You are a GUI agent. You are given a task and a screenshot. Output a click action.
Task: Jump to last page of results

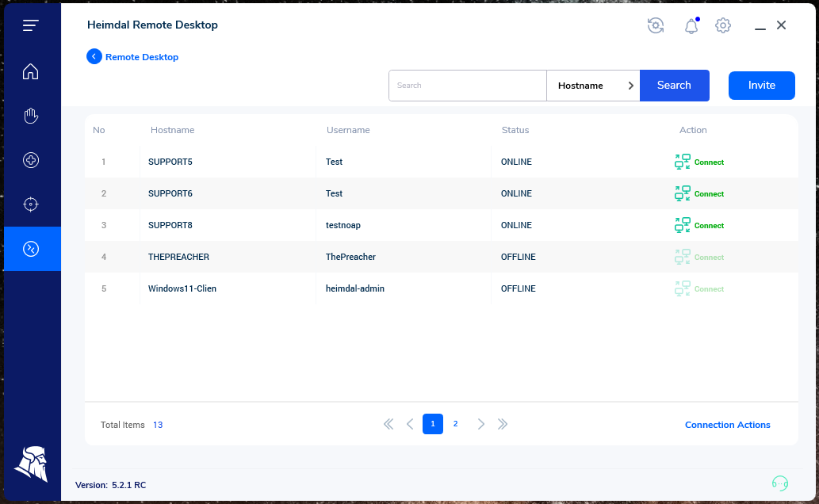[503, 424]
